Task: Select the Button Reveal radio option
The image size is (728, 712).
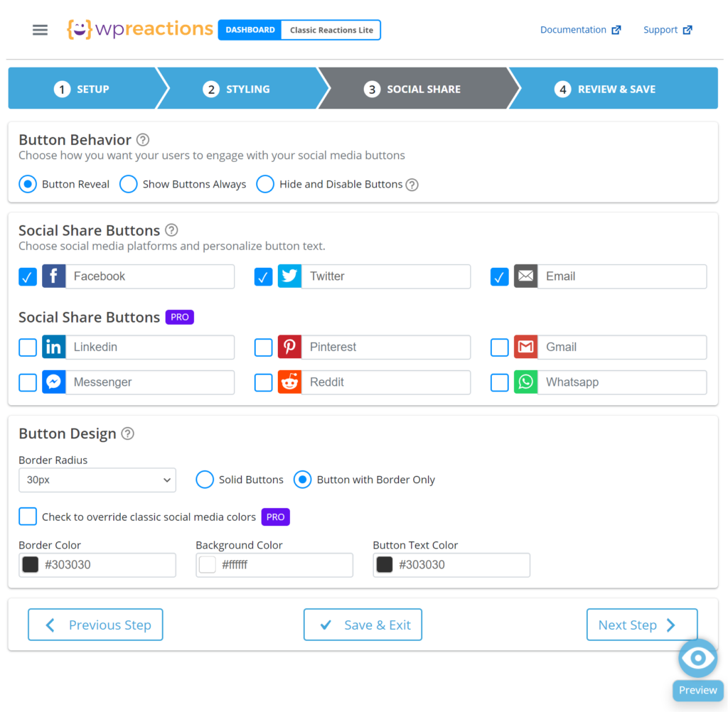Action: [x=28, y=184]
